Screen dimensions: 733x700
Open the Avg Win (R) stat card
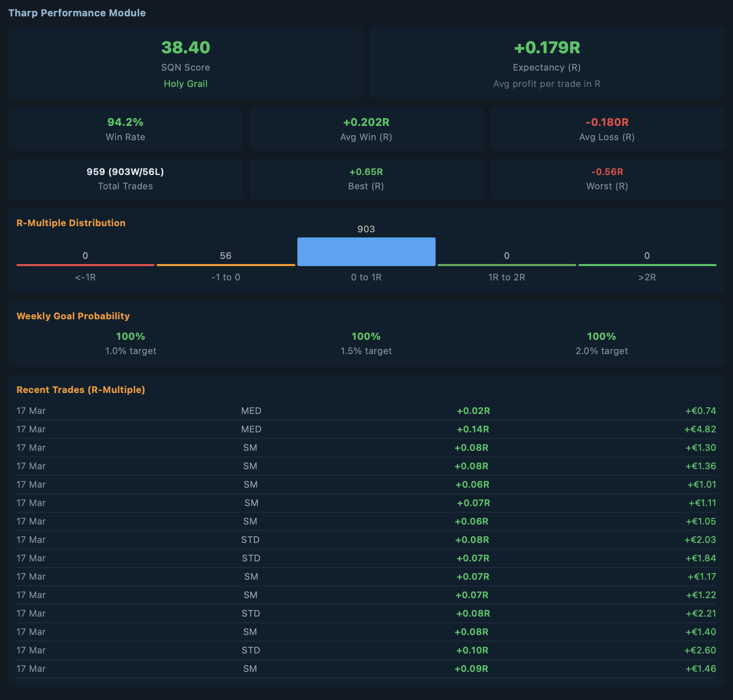click(365, 128)
